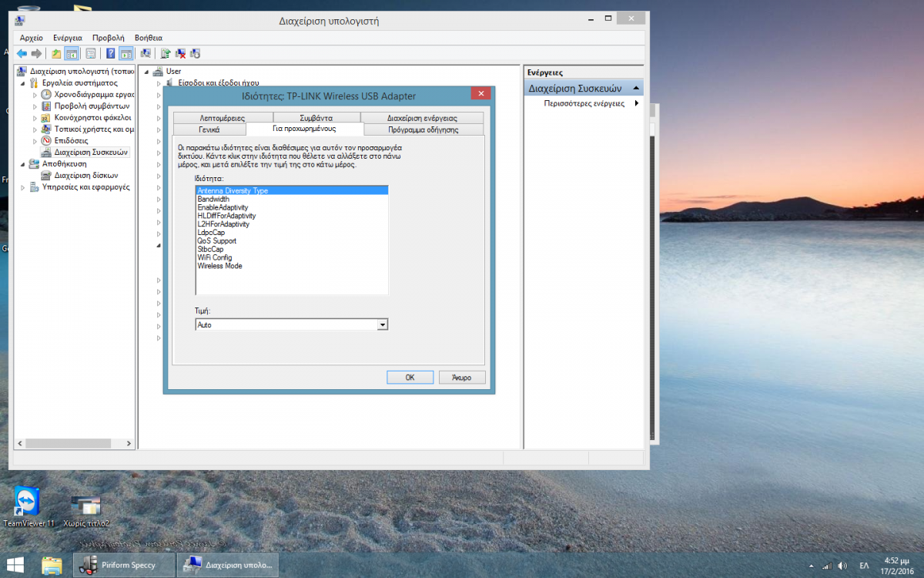The image size is (924, 578).
Task: Expand the Είσοδοι και έξοδοι ήχου category
Action: (x=159, y=82)
